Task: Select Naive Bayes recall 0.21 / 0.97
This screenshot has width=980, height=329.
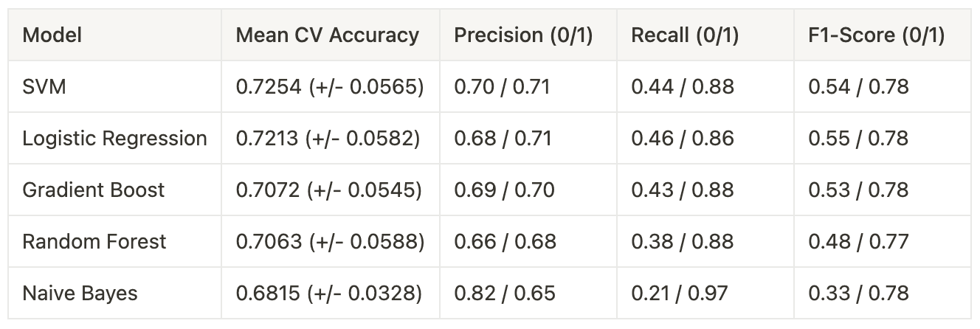Action: point(679,293)
